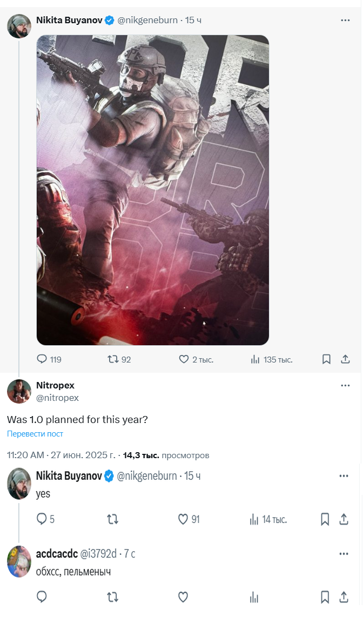Like acdcacdc's comment
The height and width of the screenshot is (617, 364).
pyautogui.click(x=183, y=597)
